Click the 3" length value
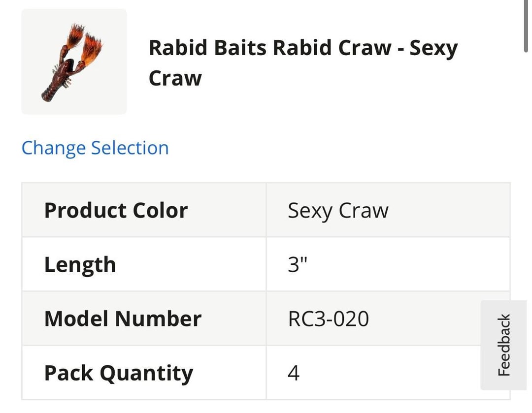Screen dimensions: 532x413 [298, 265]
